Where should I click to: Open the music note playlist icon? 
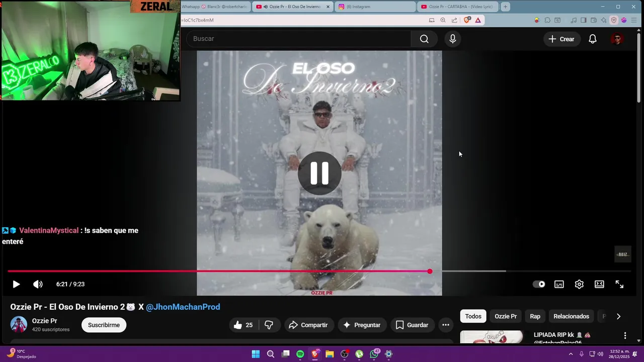pyautogui.click(x=574, y=20)
